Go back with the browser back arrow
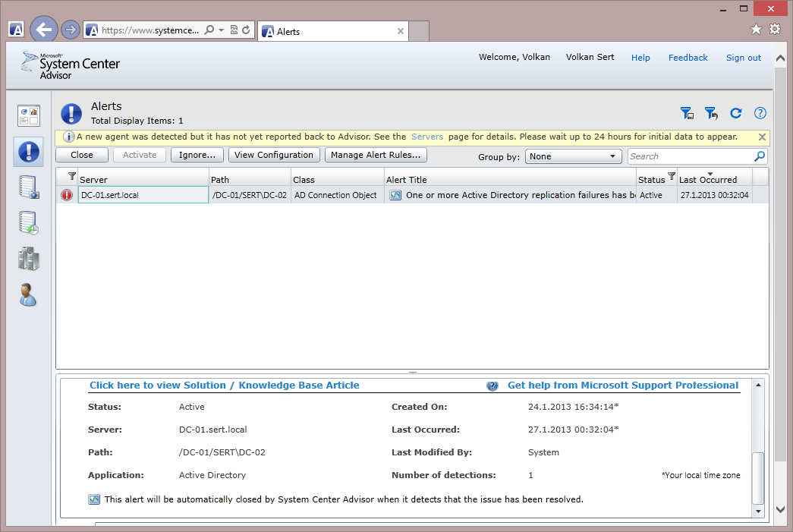The image size is (793, 532). point(44,30)
